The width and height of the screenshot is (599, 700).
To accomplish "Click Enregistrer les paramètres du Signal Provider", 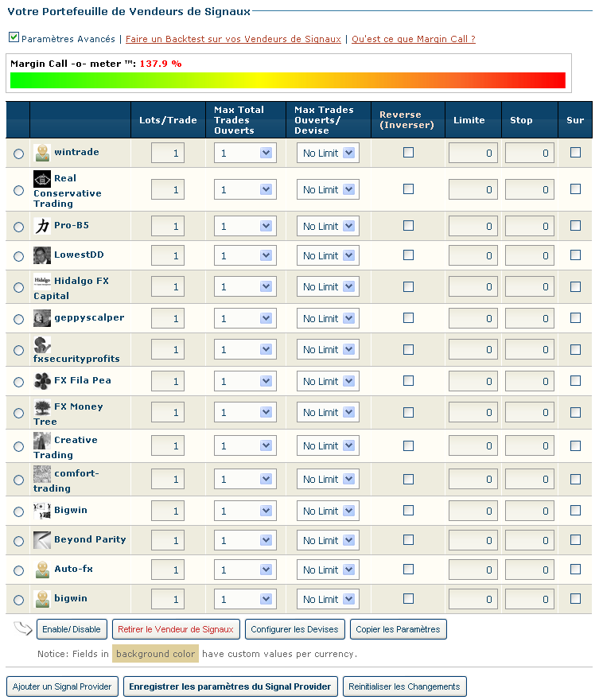I will pos(231,686).
